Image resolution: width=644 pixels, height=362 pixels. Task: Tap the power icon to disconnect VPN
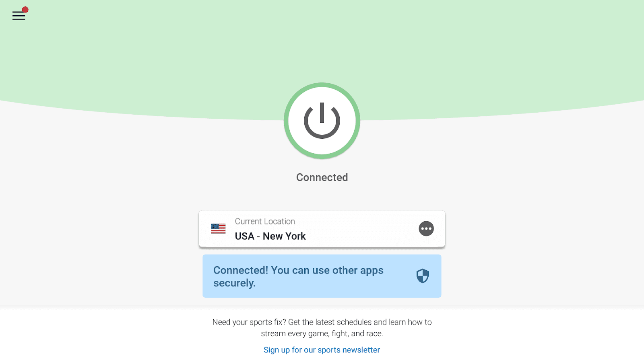pos(322,121)
